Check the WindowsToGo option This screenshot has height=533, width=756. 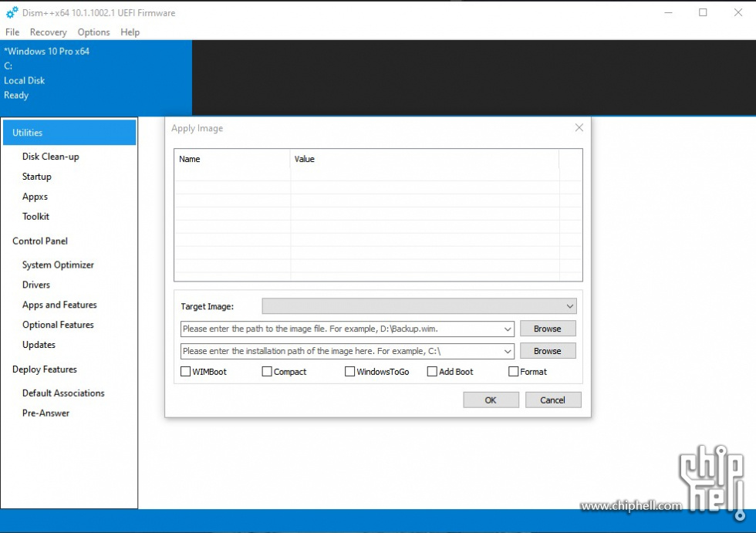(349, 372)
